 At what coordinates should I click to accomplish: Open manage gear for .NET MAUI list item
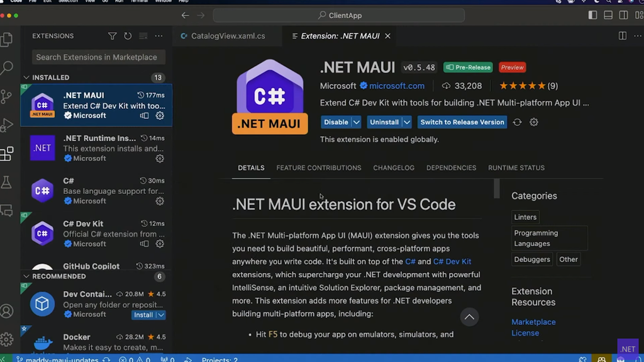[160, 116]
